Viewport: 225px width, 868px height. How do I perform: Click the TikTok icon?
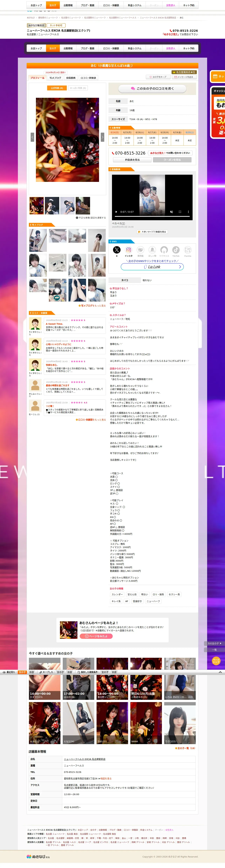coord(176,250)
